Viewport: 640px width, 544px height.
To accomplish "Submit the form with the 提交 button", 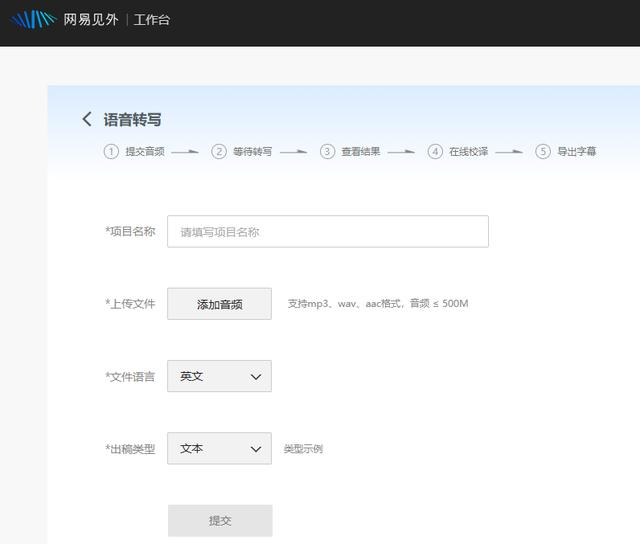I will 219,520.
